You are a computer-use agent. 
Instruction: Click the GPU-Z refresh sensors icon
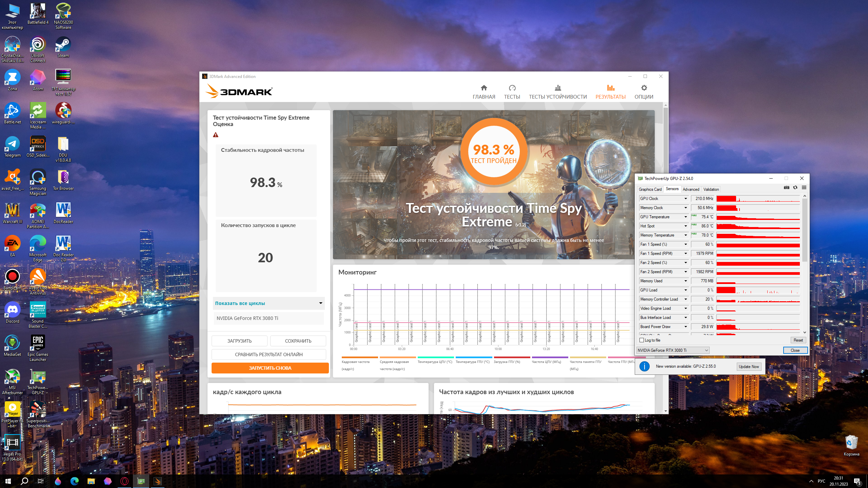795,188
